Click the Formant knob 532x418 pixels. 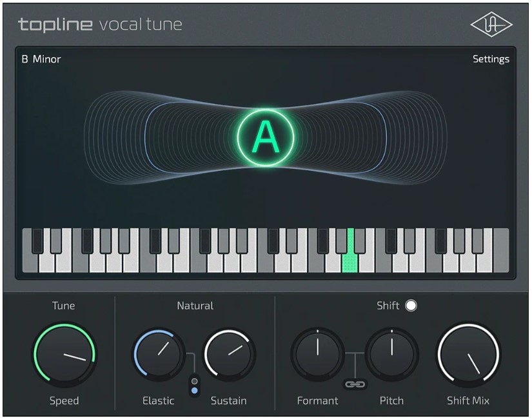(317, 354)
